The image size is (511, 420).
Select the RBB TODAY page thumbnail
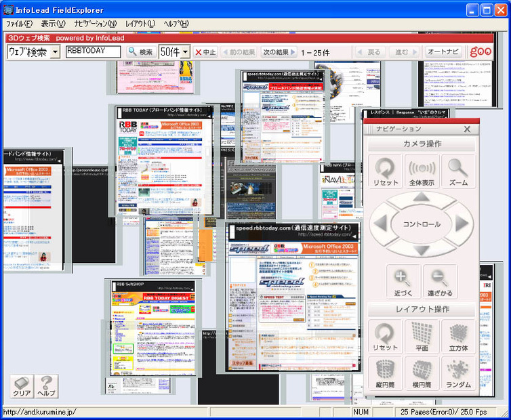[x=164, y=160]
